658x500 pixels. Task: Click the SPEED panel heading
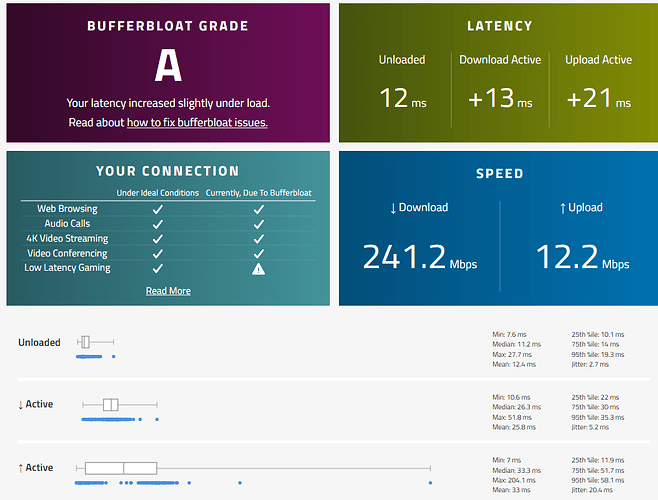500,173
